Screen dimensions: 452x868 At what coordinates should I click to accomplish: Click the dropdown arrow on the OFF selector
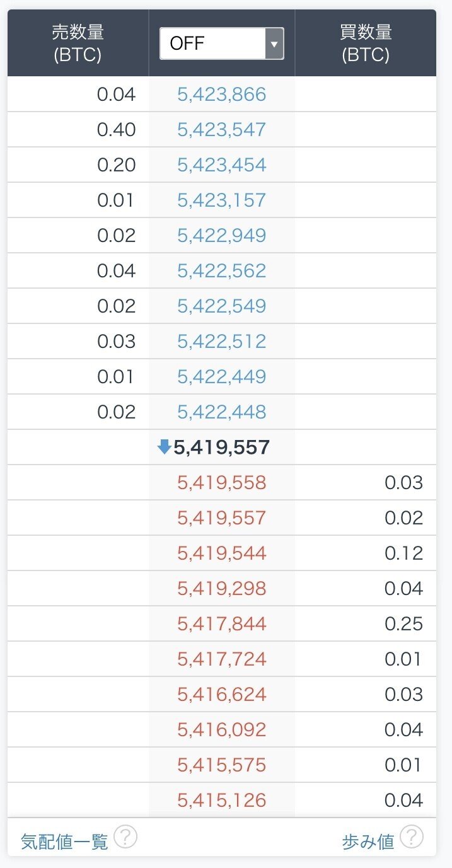[x=275, y=43]
